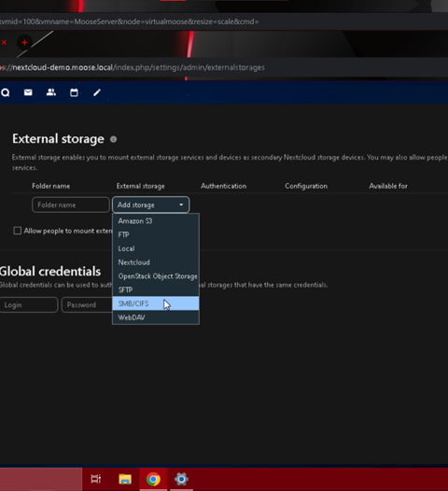The height and width of the screenshot is (491, 448).
Task: Close the current browser tab
Action: click(x=4, y=42)
